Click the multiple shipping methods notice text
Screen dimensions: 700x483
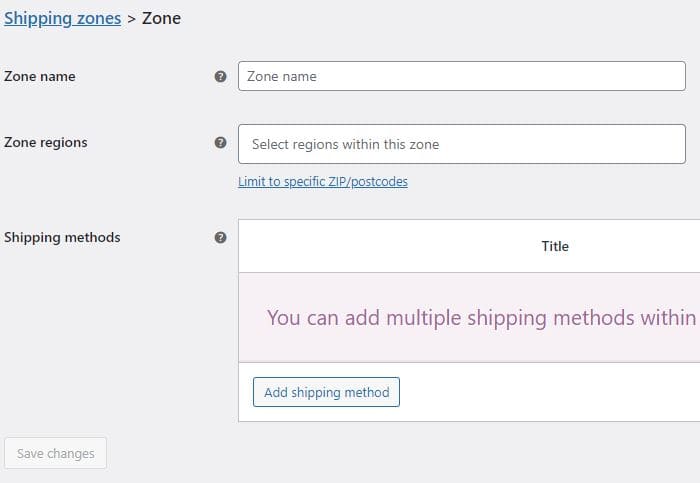point(482,318)
